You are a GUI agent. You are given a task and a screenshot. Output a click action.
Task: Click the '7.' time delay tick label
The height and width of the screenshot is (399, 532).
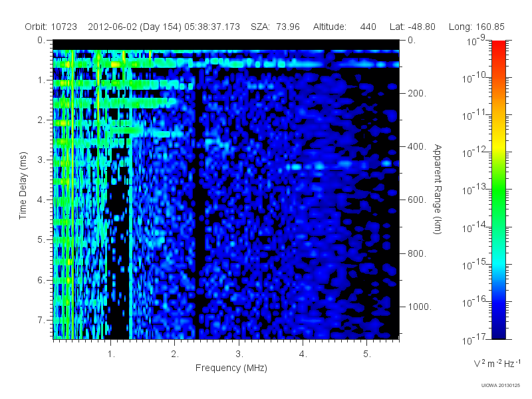(41, 320)
